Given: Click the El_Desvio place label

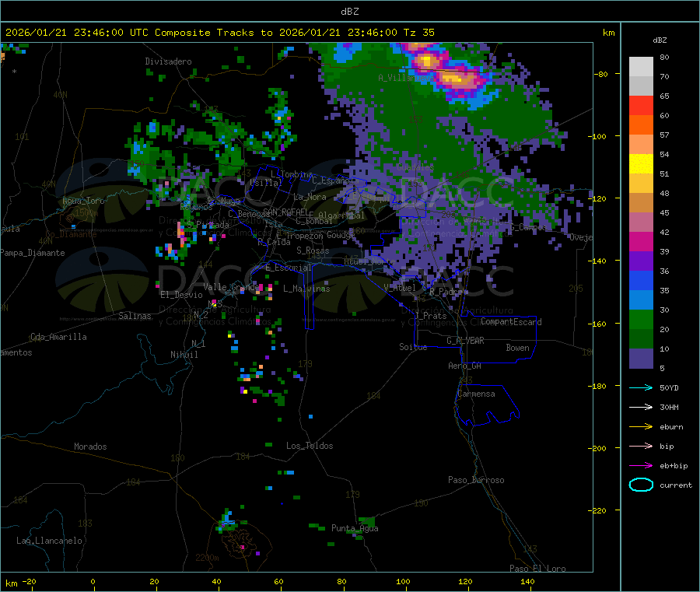Looking at the screenshot, I should (x=181, y=295).
